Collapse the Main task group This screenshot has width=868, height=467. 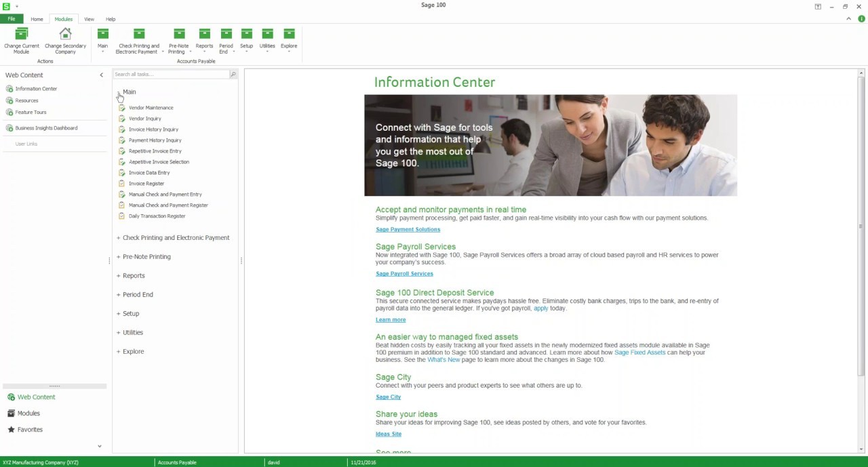point(119,92)
